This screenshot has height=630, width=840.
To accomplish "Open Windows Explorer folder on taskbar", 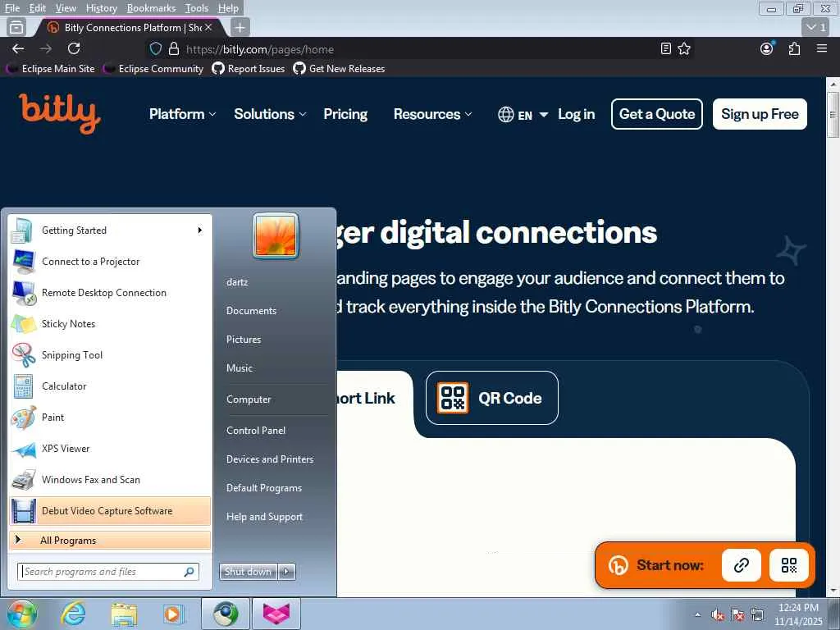I will (x=124, y=614).
